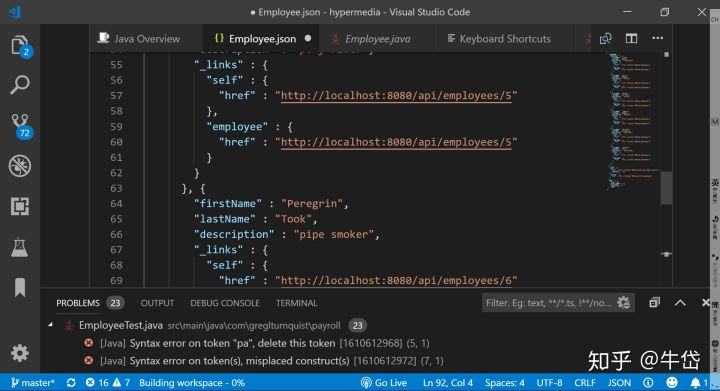Toggle the problems filter settings gear
The height and width of the screenshot is (391, 720).
point(624,302)
